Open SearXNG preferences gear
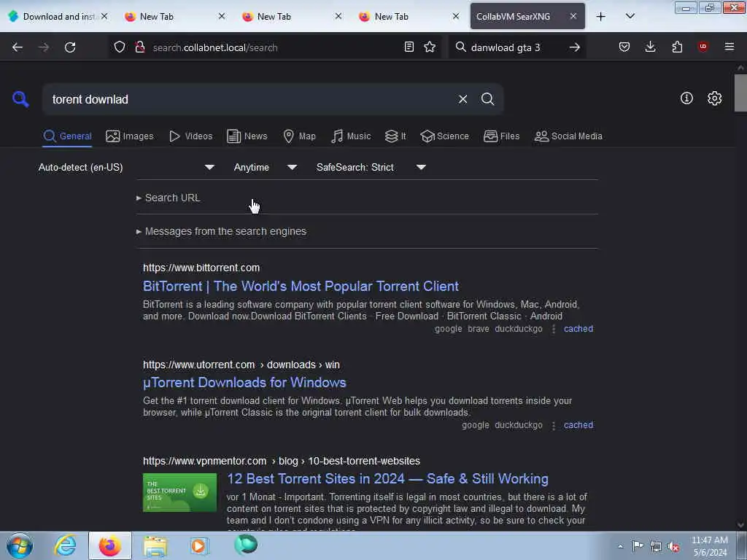The height and width of the screenshot is (560, 747). 714,98
